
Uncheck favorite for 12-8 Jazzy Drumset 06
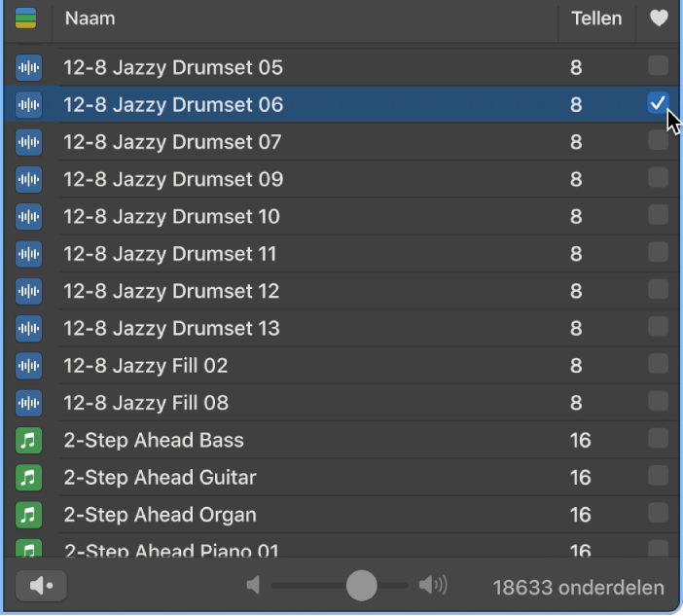pos(658,103)
